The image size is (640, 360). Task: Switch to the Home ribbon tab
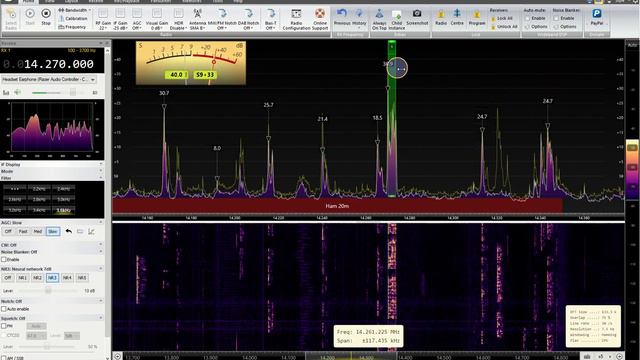click(x=28, y=2)
